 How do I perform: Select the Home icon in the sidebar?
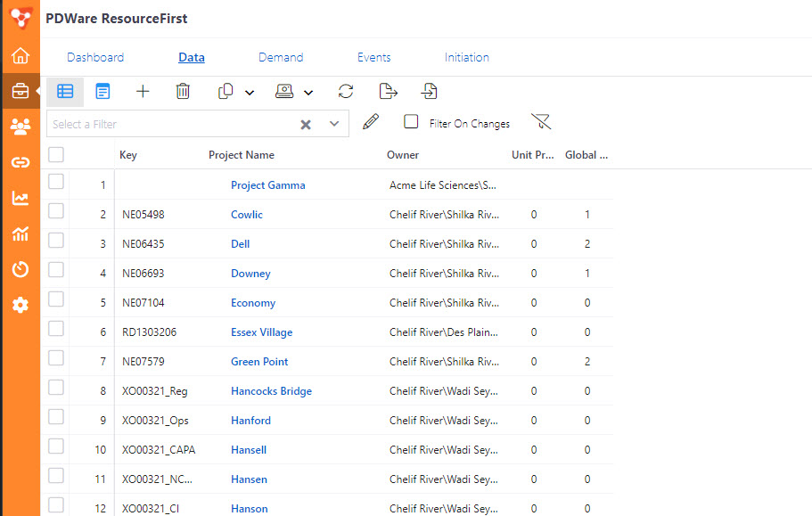pos(20,54)
